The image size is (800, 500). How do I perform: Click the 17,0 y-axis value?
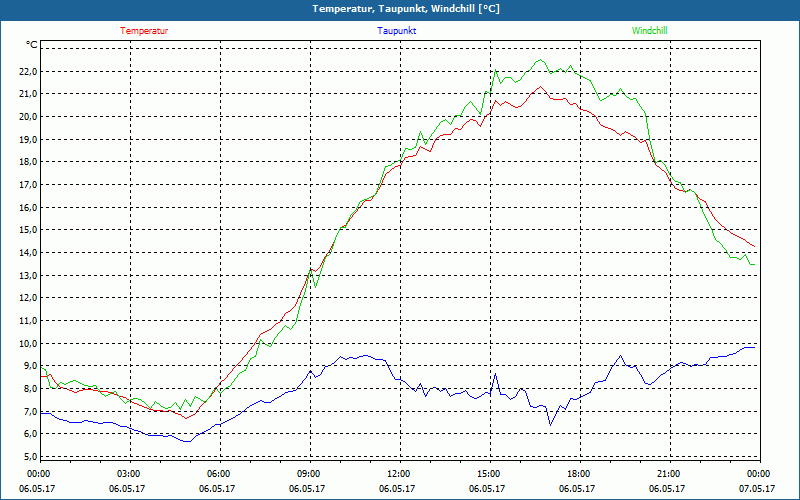[28, 185]
